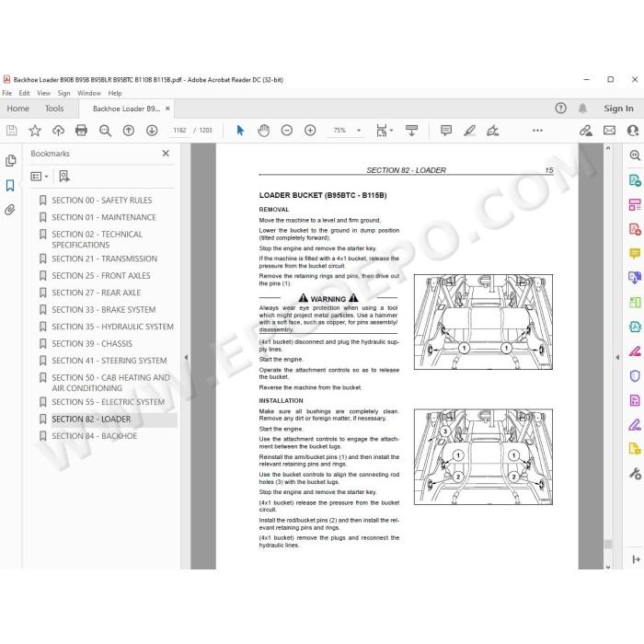This screenshot has width=644, height=644.
Task: Zoom in with the plus icon
Action: coord(310,131)
